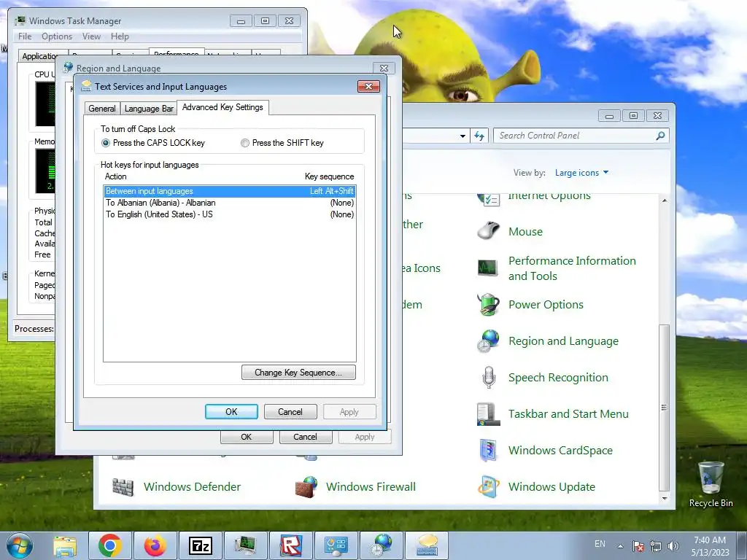Close the Text Services and Input Languages dialog
The image size is (747, 560).
368,86
